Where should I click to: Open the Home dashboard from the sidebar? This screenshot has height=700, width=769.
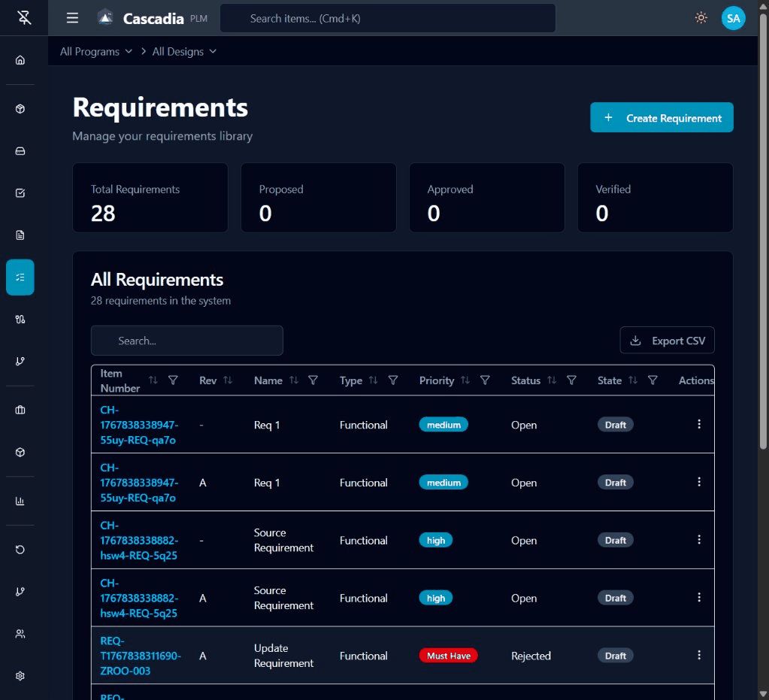click(20, 59)
